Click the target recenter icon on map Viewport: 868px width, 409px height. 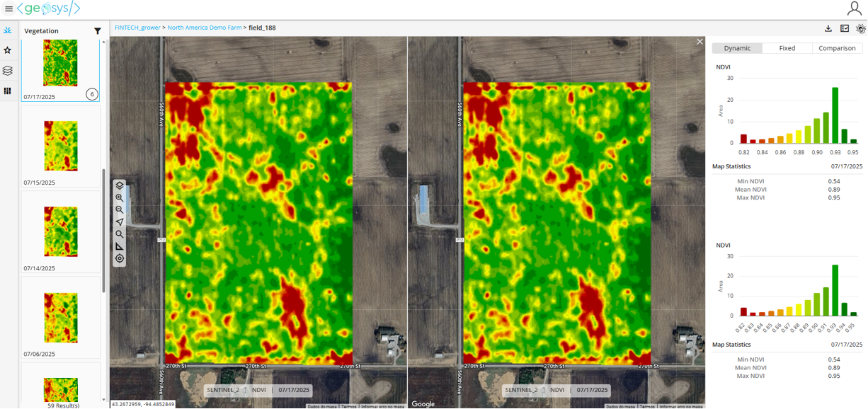coord(120,258)
